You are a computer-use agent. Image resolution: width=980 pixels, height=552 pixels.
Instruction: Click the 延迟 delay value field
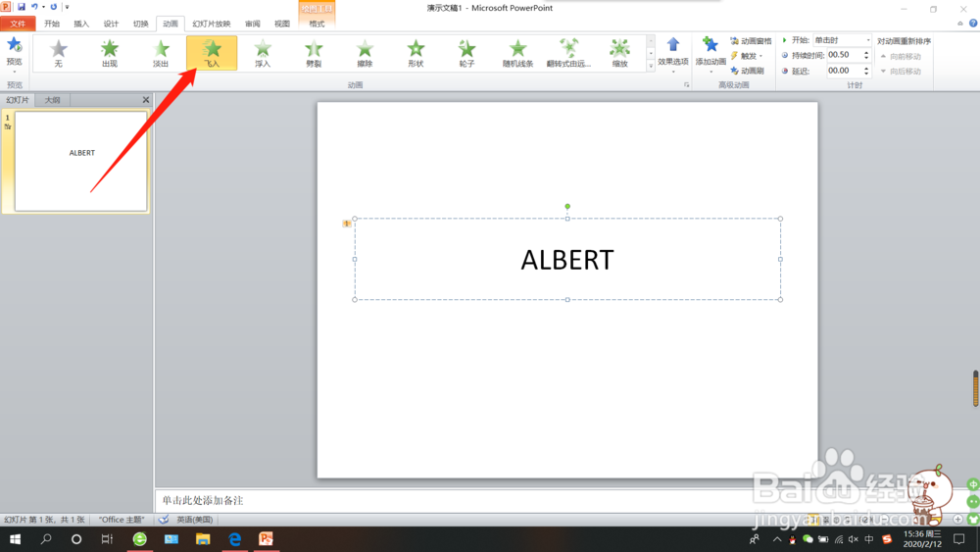[844, 71]
